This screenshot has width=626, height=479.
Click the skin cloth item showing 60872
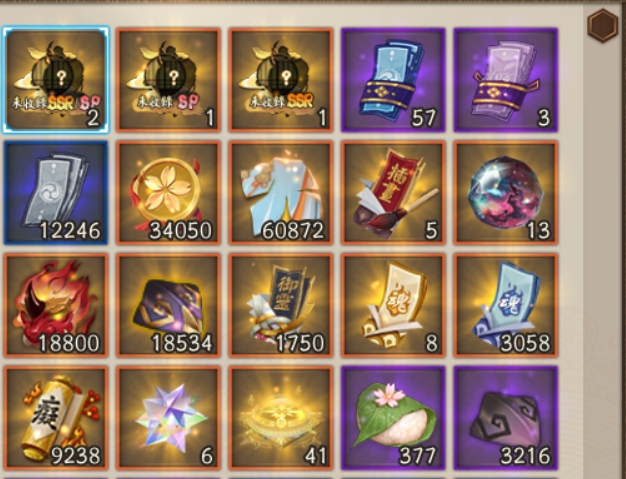click(281, 192)
